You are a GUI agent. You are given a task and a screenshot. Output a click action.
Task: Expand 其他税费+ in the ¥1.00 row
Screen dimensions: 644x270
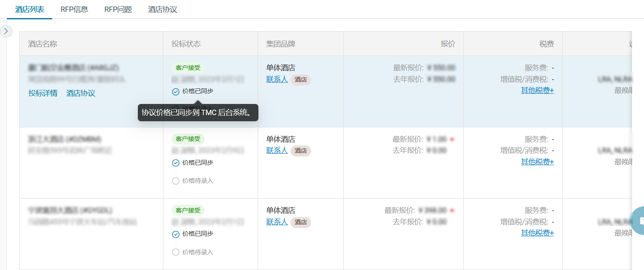537,162
